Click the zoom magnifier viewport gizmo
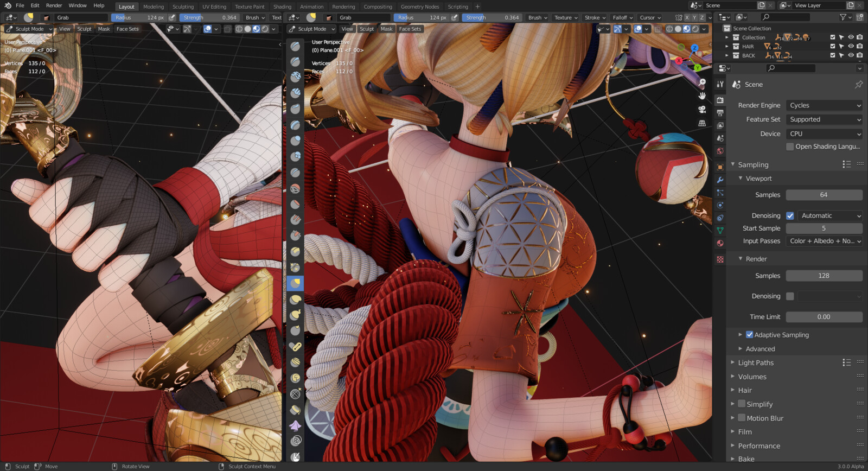This screenshot has width=868, height=471. point(702,82)
